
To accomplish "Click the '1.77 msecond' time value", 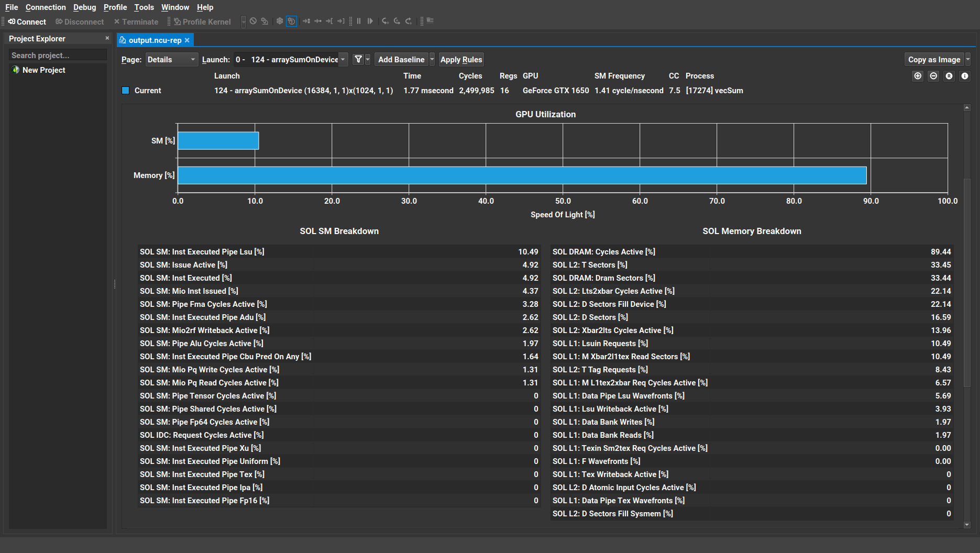I will (x=428, y=91).
